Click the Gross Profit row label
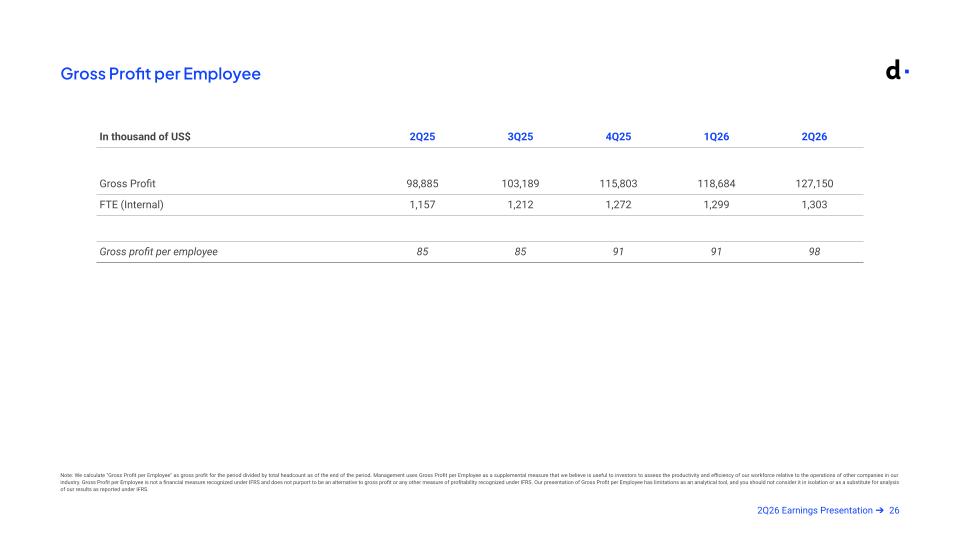This screenshot has width=960, height=540. (127, 184)
